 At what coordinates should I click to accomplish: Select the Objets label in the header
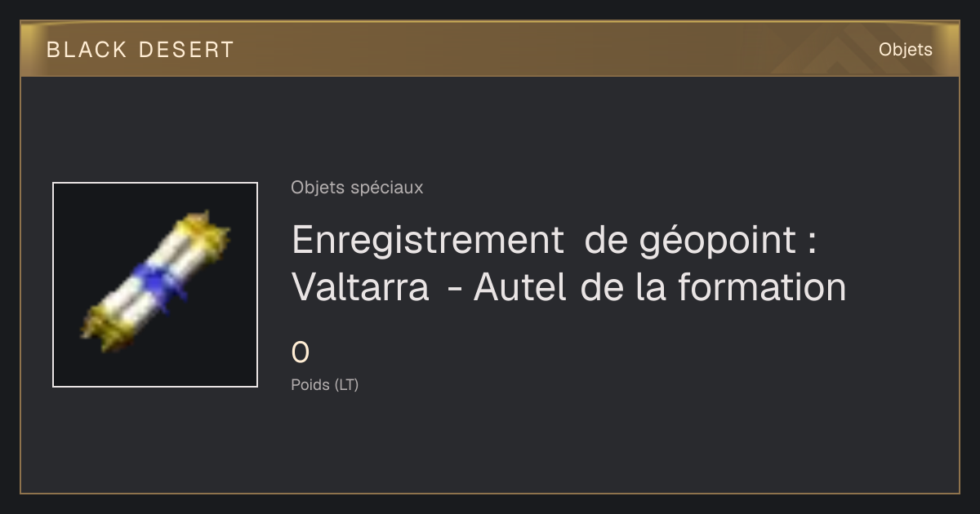906,50
